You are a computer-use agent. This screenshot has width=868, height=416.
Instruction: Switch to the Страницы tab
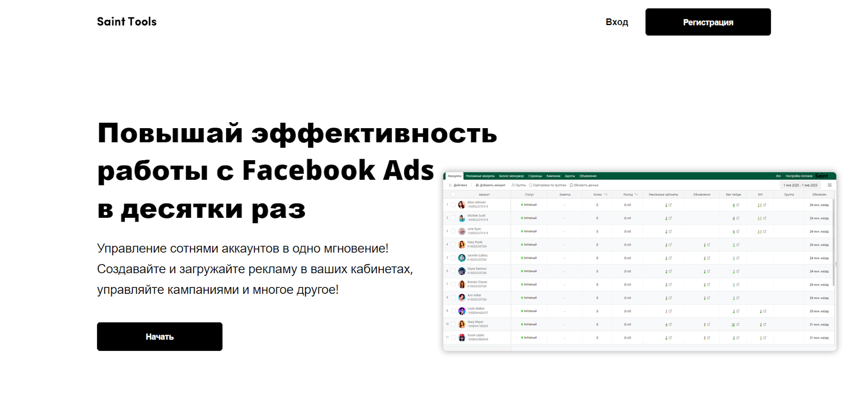pos(535,176)
